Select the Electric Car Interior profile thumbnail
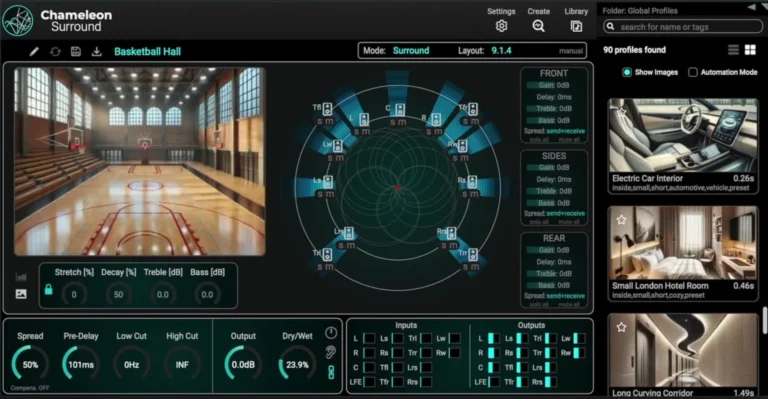 click(683, 136)
